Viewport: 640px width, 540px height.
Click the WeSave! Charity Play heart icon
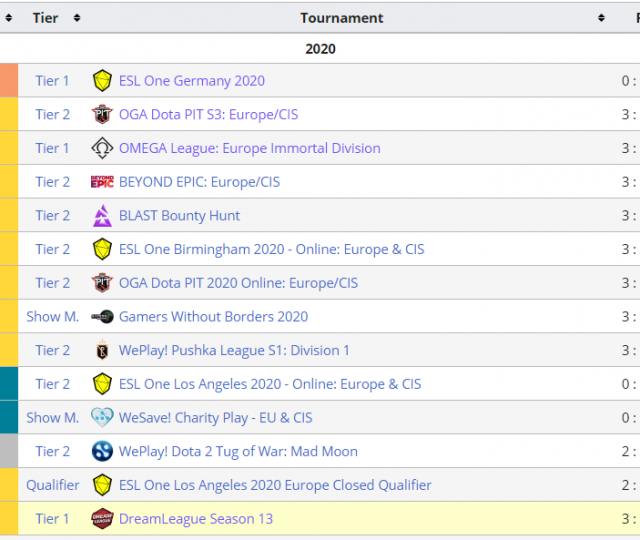(102, 418)
